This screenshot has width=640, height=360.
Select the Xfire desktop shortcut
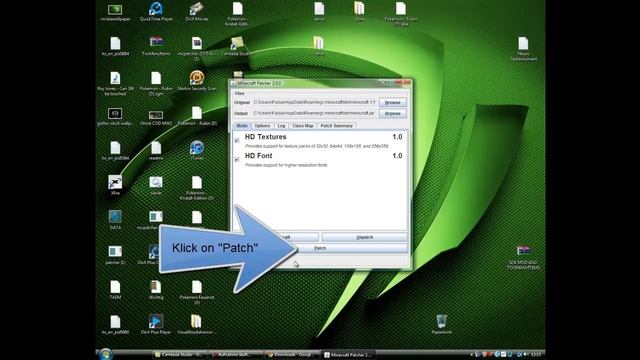coord(115,185)
